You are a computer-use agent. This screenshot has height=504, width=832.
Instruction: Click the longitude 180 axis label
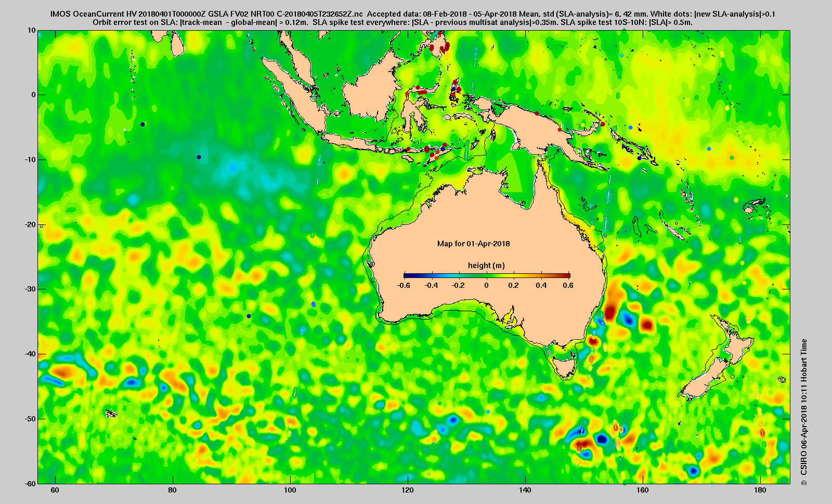(760, 490)
